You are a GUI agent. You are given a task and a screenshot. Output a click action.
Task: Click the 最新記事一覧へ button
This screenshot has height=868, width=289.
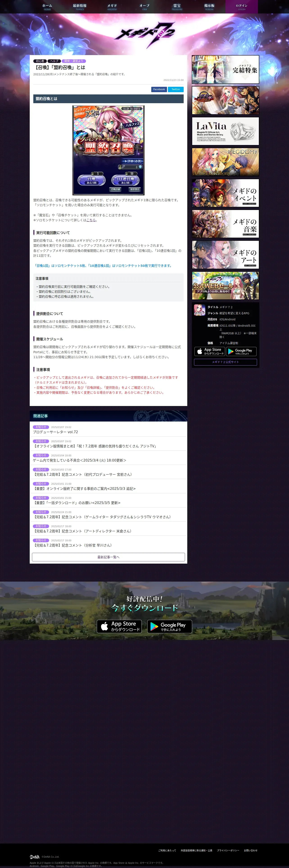pyautogui.click(x=108, y=557)
